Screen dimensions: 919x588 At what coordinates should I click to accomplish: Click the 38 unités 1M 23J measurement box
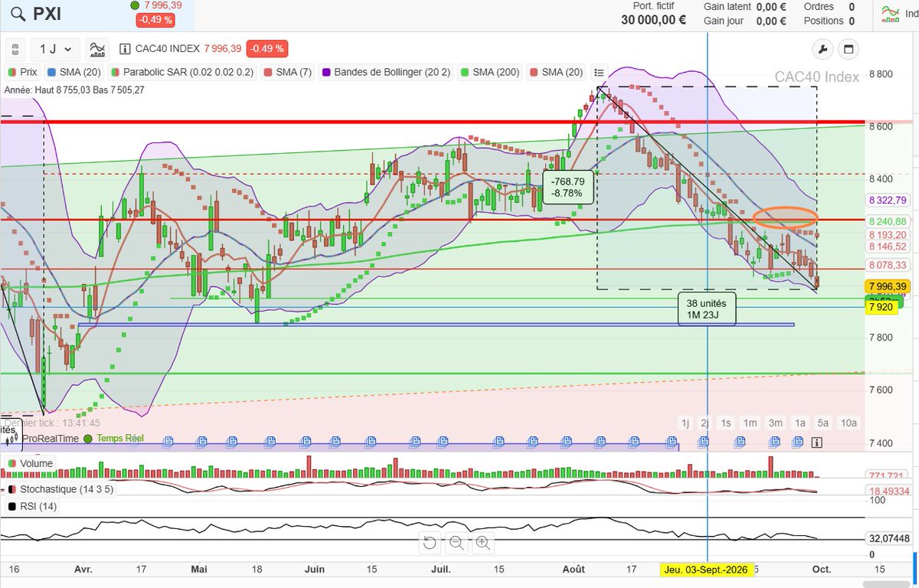(707, 309)
